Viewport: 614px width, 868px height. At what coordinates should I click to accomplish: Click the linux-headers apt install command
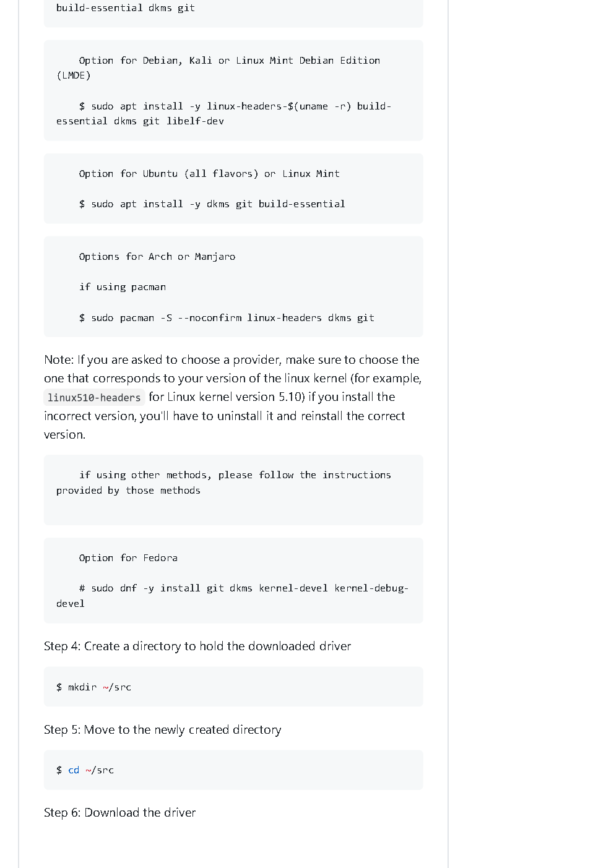click(235, 106)
